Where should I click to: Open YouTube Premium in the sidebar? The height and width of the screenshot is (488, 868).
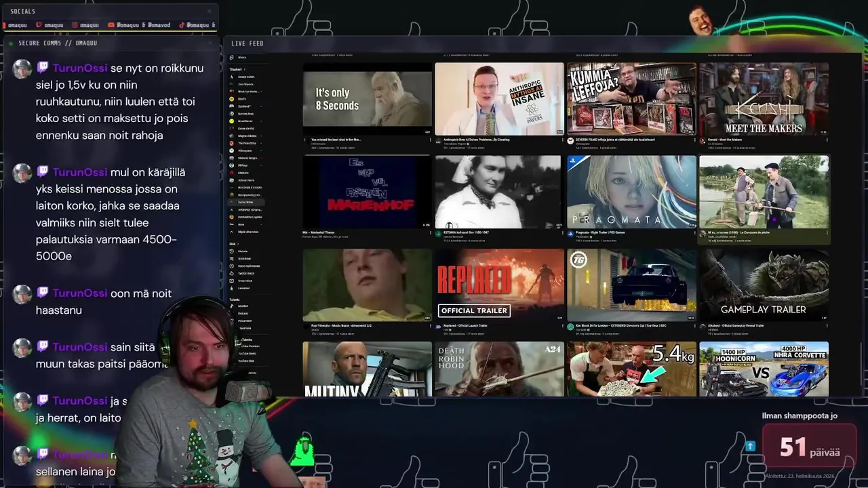pos(250,346)
